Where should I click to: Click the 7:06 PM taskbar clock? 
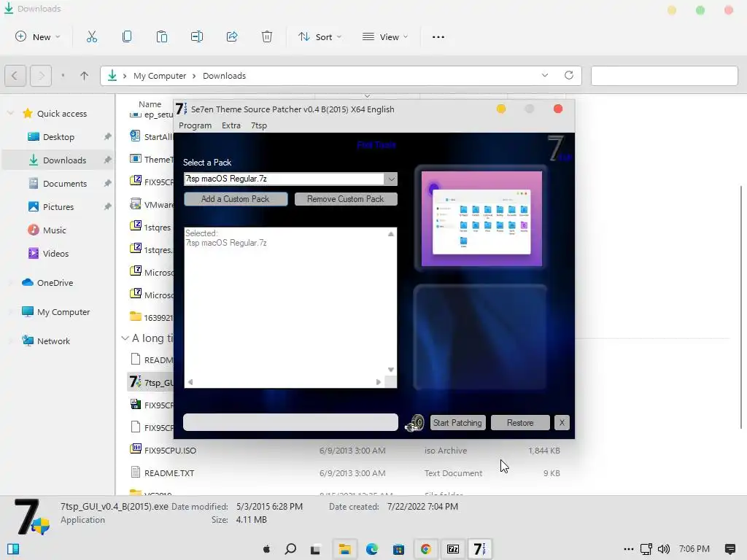click(x=694, y=549)
